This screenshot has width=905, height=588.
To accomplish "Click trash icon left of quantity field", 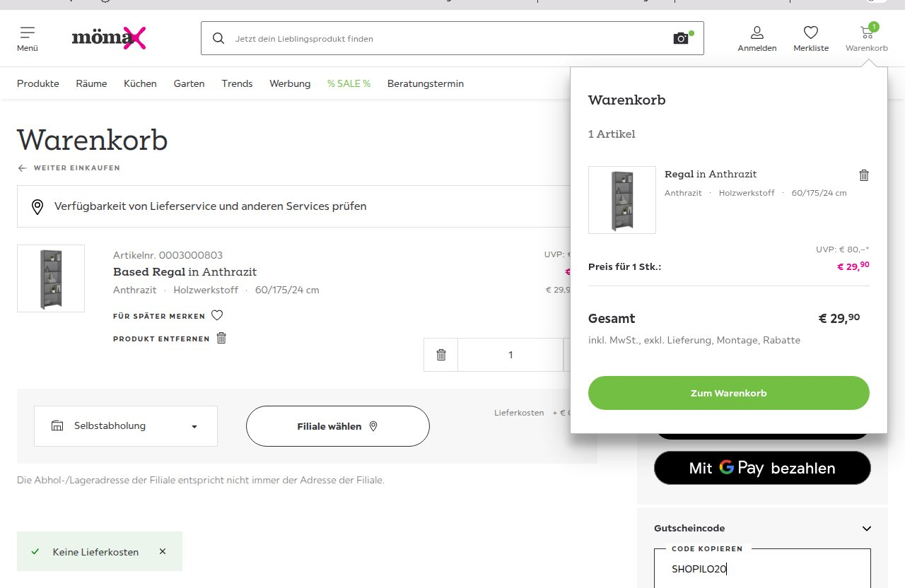I will pyautogui.click(x=441, y=355).
